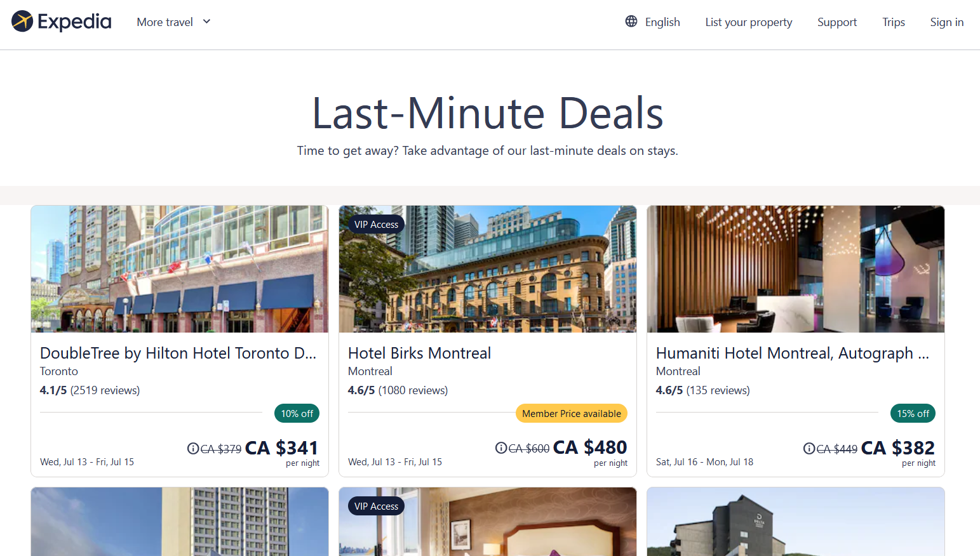Click the 10% off badge
This screenshot has width=980, height=556.
tap(297, 413)
